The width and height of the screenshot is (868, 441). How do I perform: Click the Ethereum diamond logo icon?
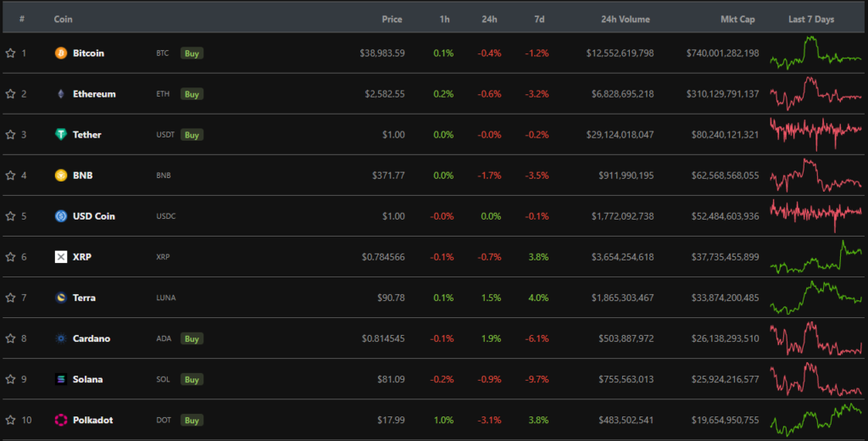point(61,94)
